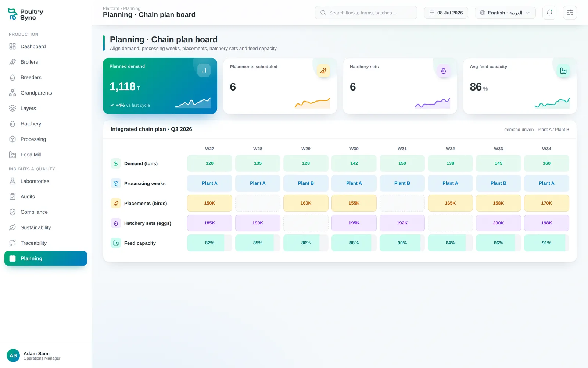Click the Traceability route icon

pyautogui.click(x=12, y=243)
